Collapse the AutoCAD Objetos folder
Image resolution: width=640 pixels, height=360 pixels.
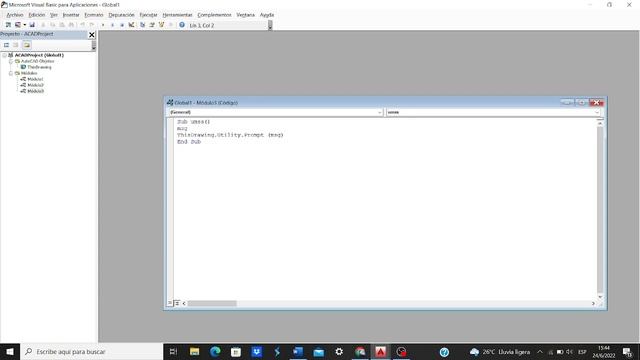[x=11, y=61]
